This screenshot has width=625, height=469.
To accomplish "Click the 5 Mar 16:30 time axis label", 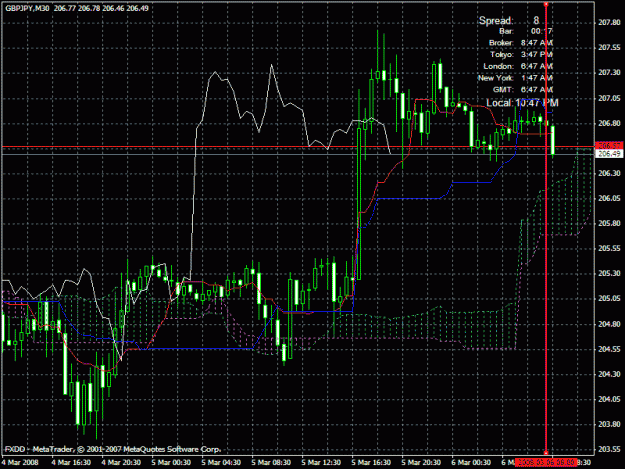I will pos(371,463).
